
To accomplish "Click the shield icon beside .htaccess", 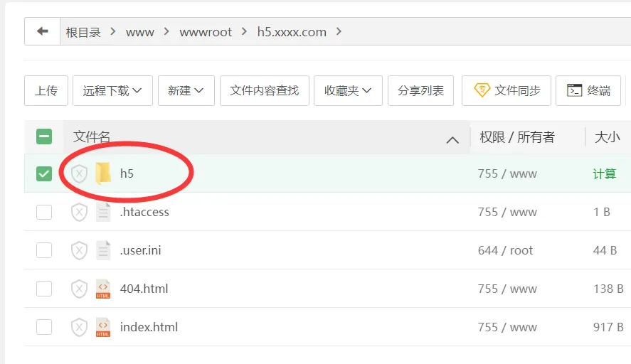I will pos(79,212).
